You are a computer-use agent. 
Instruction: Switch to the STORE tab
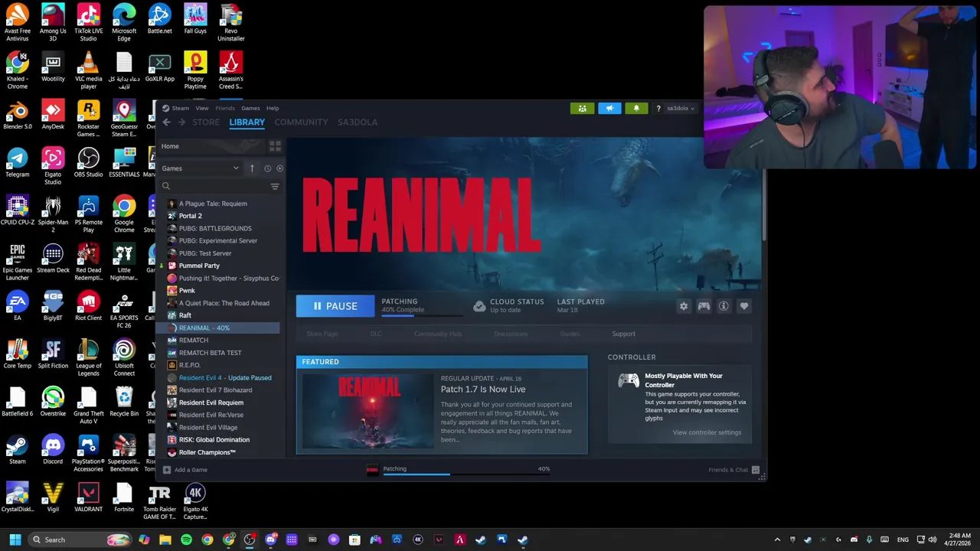coord(205,122)
